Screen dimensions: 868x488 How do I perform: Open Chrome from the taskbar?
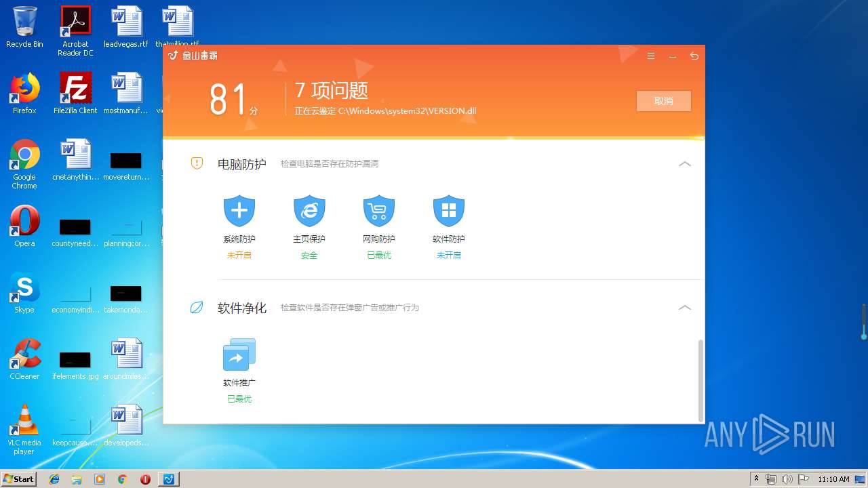(x=122, y=479)
